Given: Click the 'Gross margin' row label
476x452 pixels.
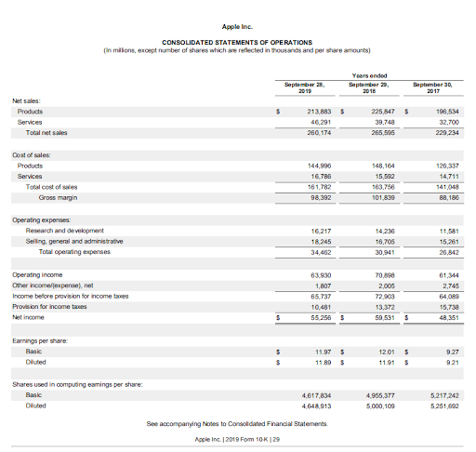Looking at the screenshot, I should 58,197.
